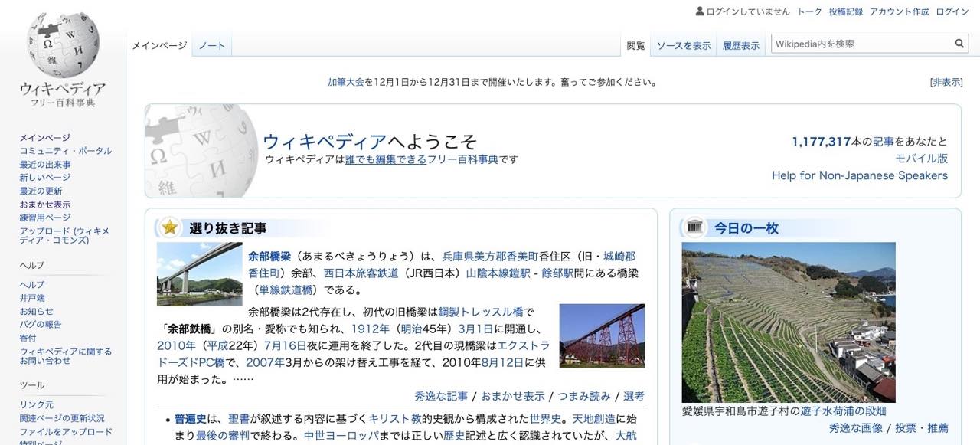
Task: Click the search magnifier icon
Action: [x=959, y=44]
